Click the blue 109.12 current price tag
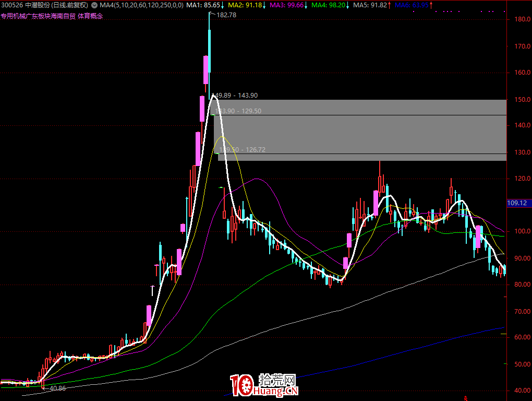This screenshot has height=401, width=532. click(x=516, y=203)
